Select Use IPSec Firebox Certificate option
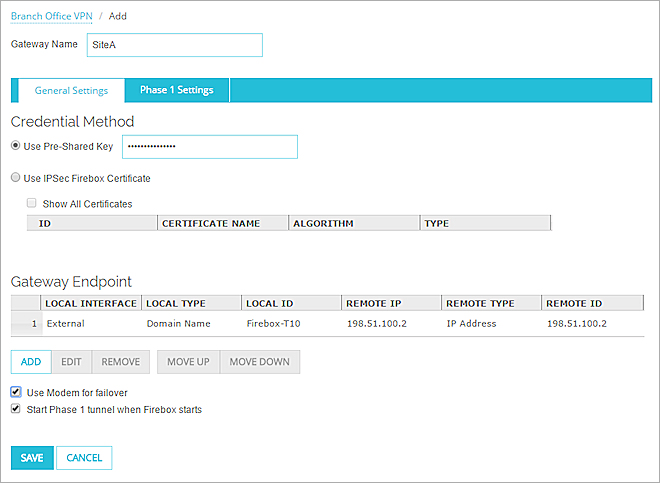Viewport: 660px width, 483px height. click(x=16, y=179)
